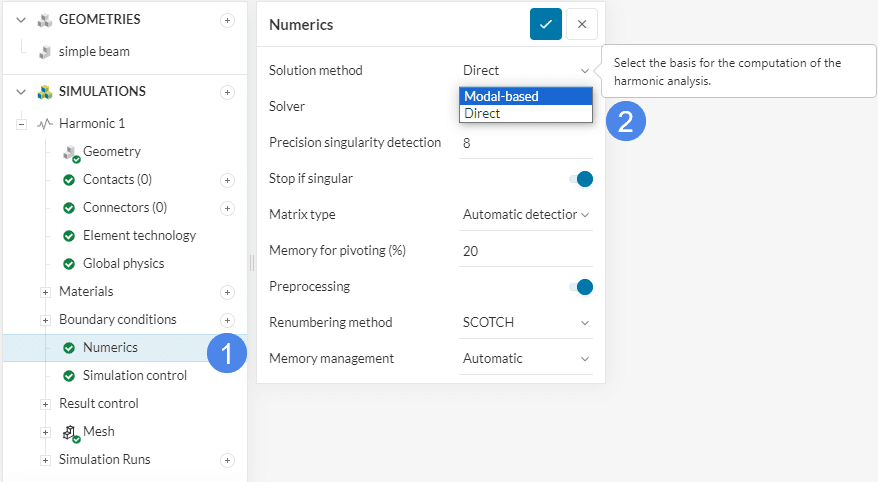Click the plus icon next to Geometries
The width and height of the screenshot is (878, 482).
coord(227,20)
